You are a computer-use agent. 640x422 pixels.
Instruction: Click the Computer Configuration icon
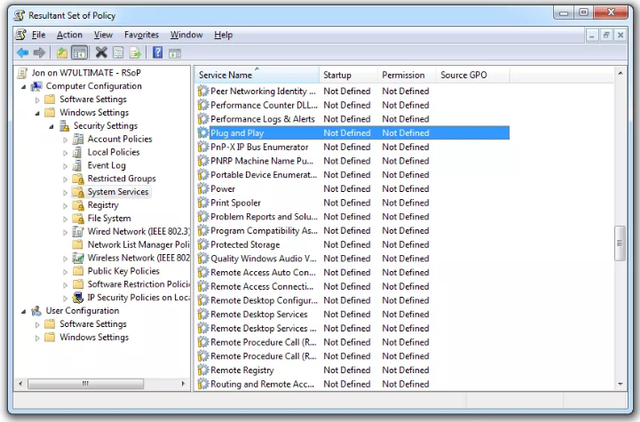coord(37,86)
